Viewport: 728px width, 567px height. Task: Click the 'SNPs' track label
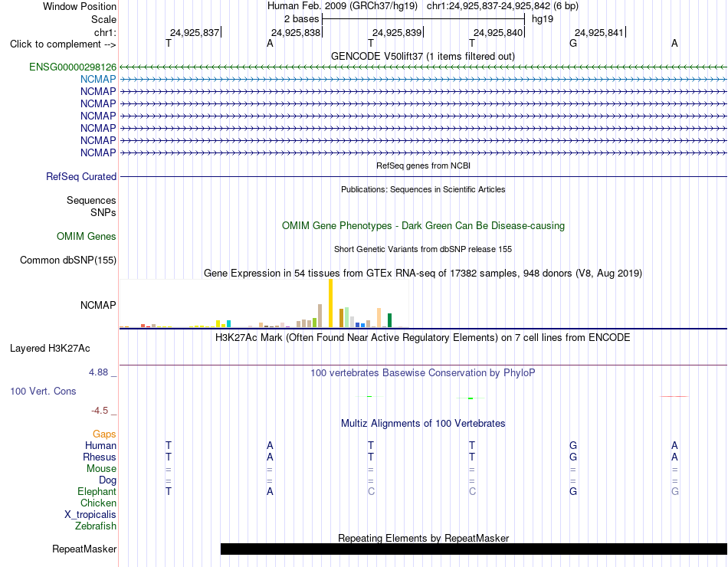[x=103, y=212]
